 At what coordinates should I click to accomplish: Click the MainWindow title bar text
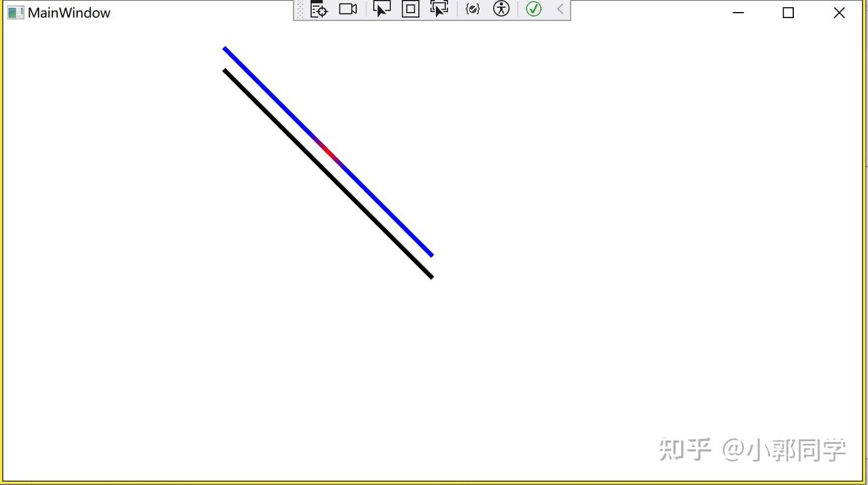click(x=70, y=13)
